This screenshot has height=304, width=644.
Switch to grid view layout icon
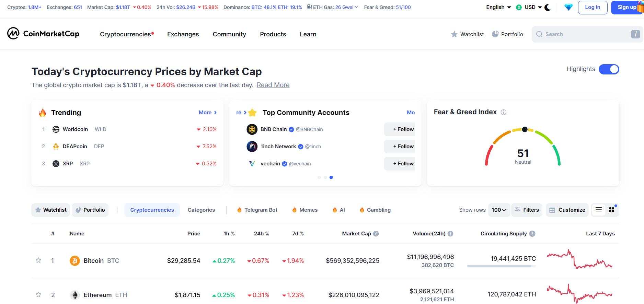[x=612, y=210]
